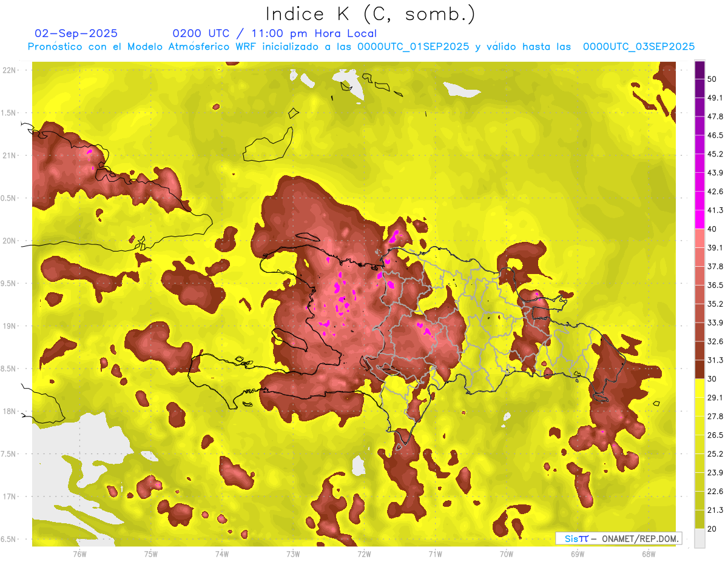Click the colorbar value "21.3"

tap(715, 510)
